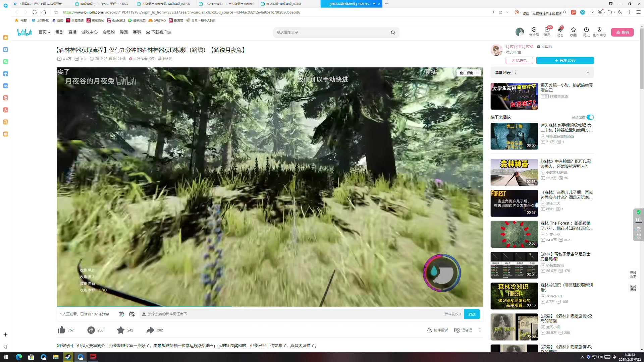Open danmaku settings icon
The image size is (644, 362).
[132, 314]
